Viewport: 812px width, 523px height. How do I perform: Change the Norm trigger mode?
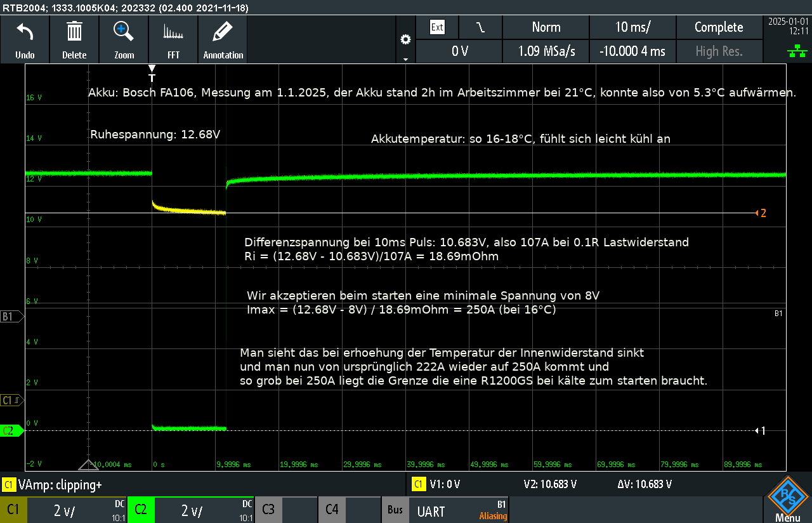[546, 27]
